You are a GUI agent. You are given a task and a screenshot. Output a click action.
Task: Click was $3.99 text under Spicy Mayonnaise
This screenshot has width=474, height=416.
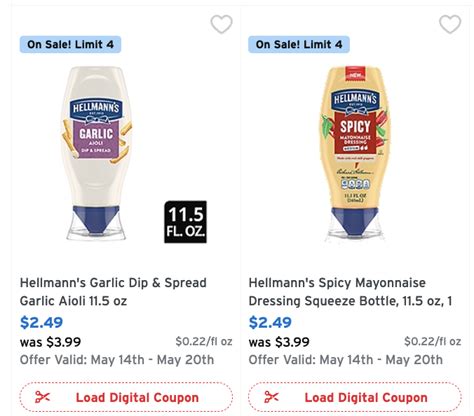pyautogui.click(x=279, y=342)
